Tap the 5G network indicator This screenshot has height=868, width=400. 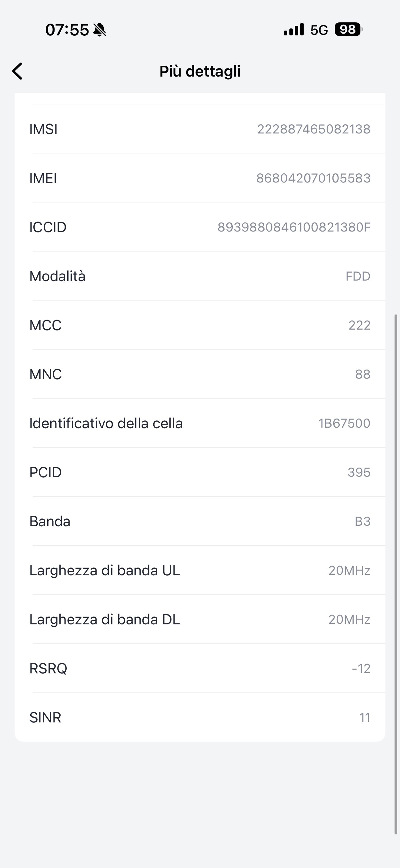tap(319, 30)
